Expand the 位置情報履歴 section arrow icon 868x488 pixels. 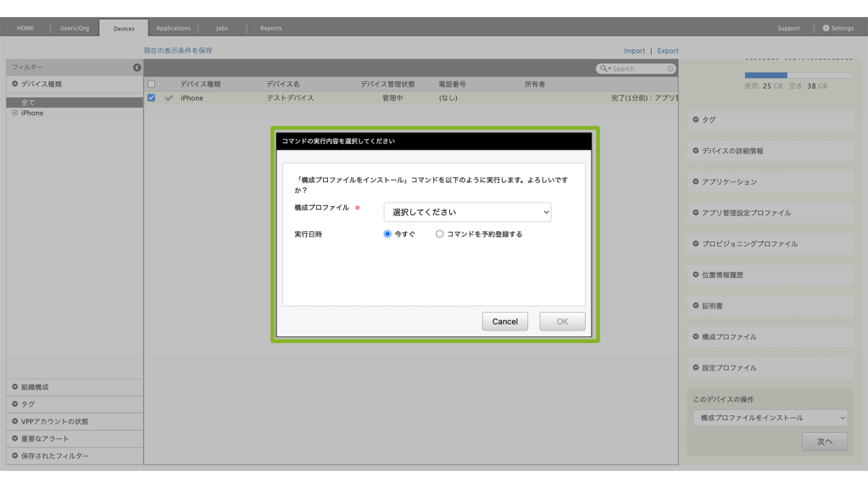(696, 274)
